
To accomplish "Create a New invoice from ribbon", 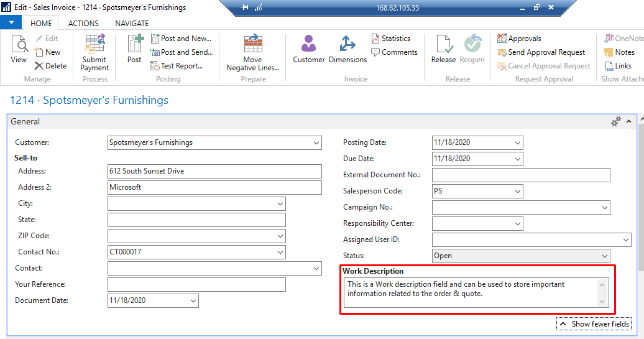I will 48,52.
